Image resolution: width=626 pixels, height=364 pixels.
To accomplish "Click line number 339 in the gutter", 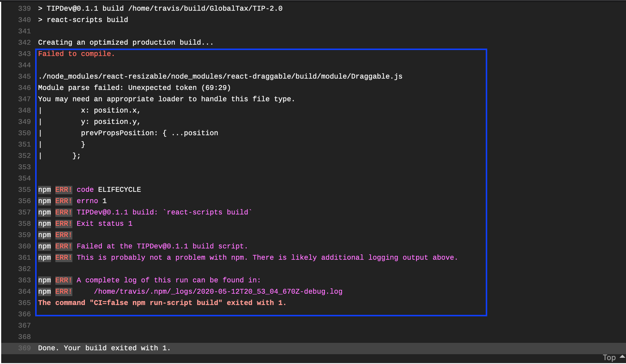I will click(x=24, y=9).
